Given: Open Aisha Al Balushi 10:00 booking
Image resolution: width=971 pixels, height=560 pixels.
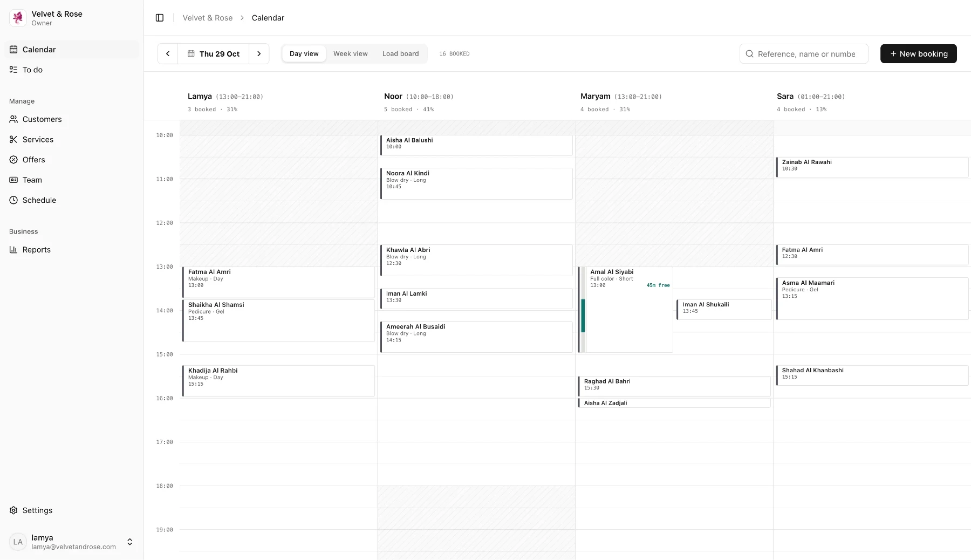Looking at the screenshot, I should [476, 145].
